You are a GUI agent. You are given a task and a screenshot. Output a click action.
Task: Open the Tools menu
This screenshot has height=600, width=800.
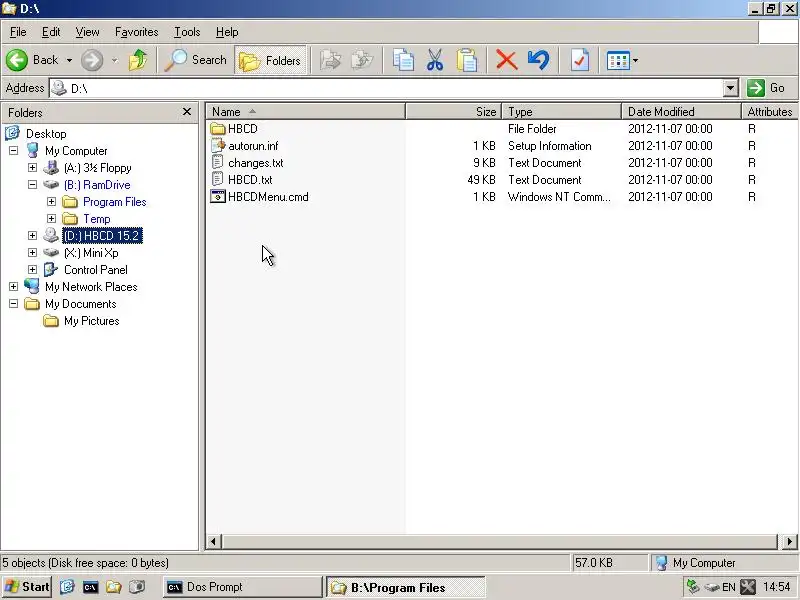pos(187,32)
